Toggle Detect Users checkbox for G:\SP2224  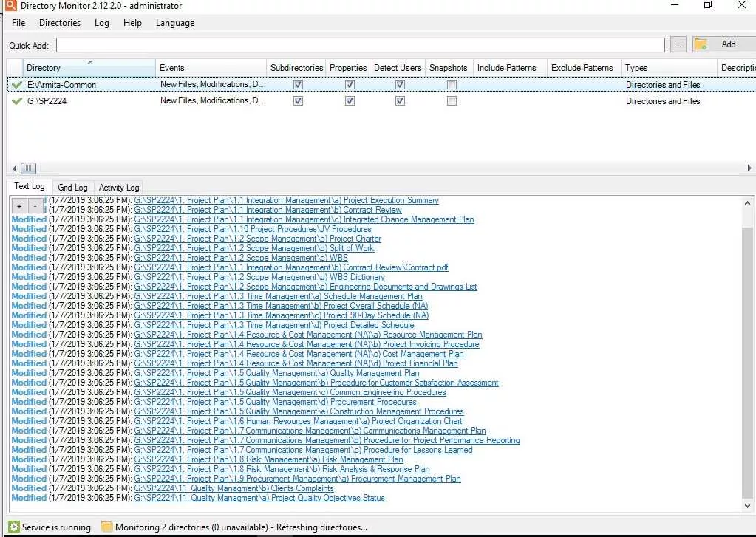[401, 101]
